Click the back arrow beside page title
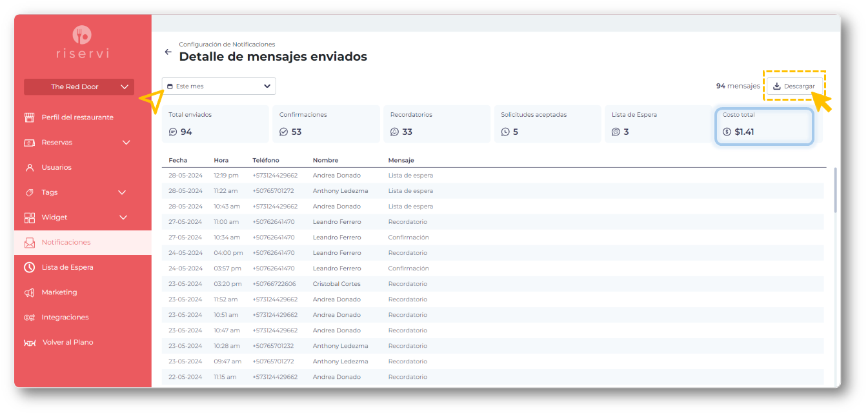 point(168,52)
